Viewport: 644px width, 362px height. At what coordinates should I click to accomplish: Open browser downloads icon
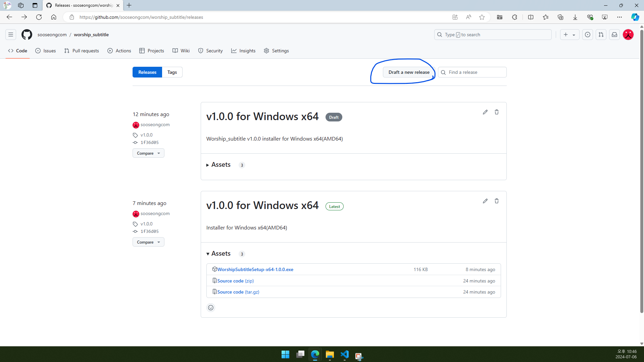pyautogui.click(x=575, y=17)
